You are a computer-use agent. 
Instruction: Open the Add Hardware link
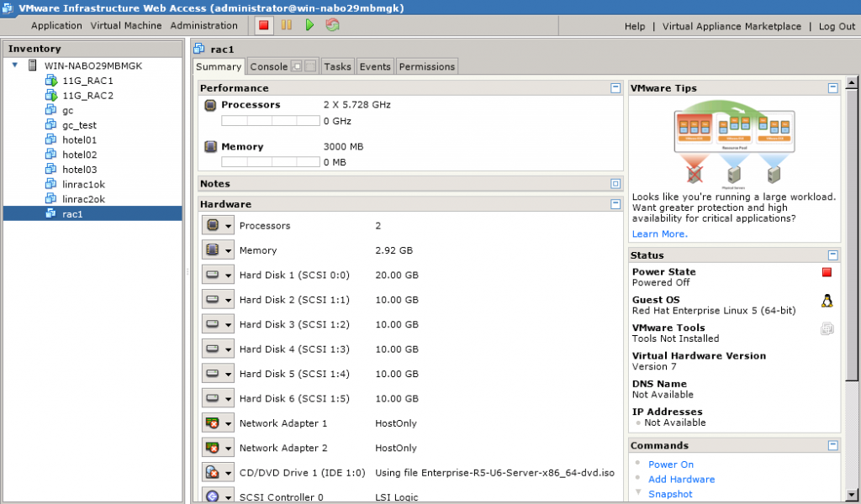681,479
